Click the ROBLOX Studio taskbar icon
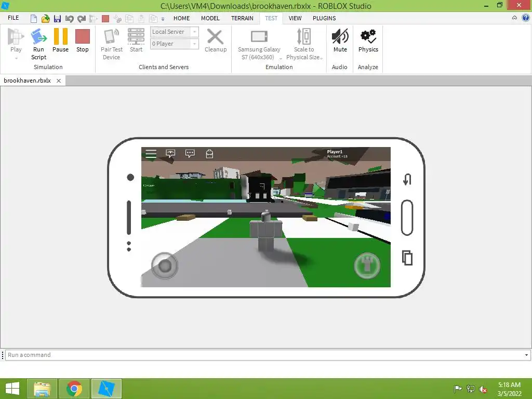This screenshot has width=532, height=399. (x=106, y=389)
